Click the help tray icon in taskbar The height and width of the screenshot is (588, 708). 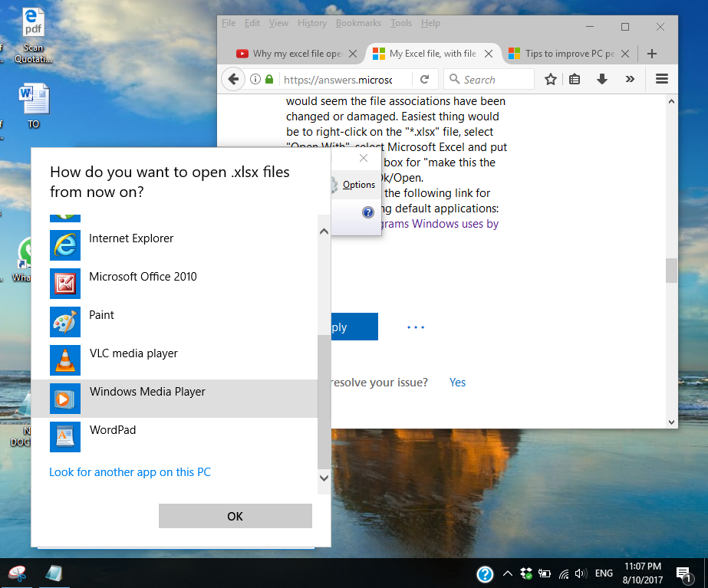485,574
